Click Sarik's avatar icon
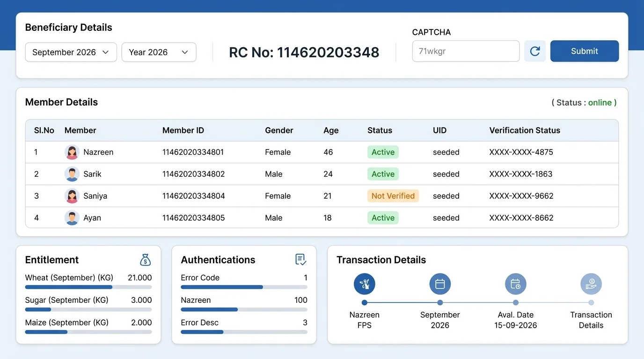Viewport: 644px width, 359px height. [x=72, y=174]
